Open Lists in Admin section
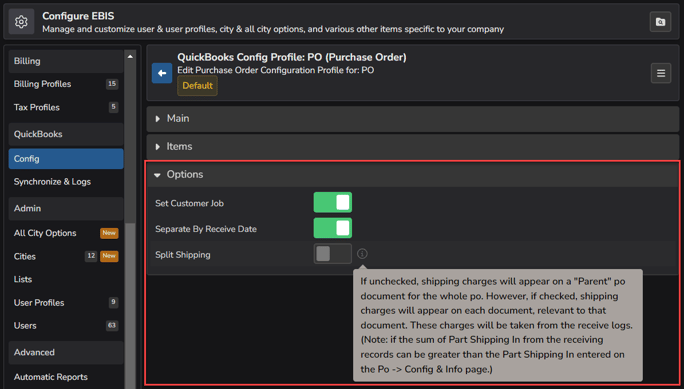This screenshot has height=389, width=684. click(x=66, y=280)
